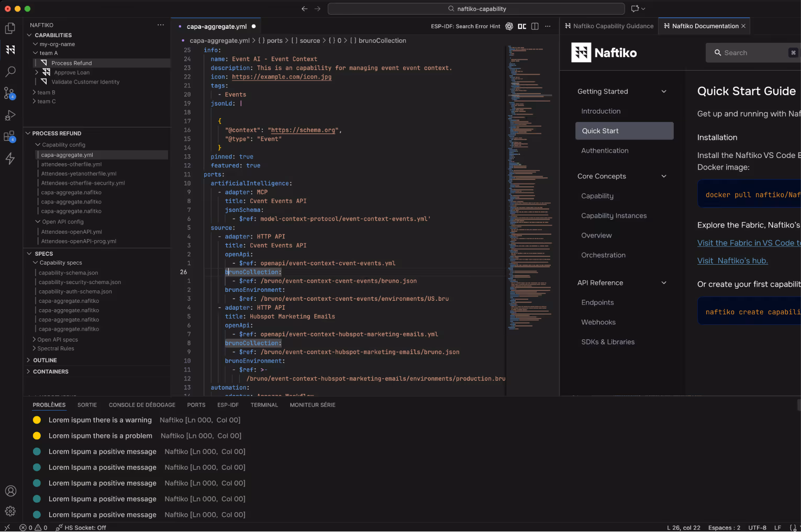Viewport: 801px width, 532px height.
Task: Open the lightning bolt activity bar icon
Action: coord(10,159)
